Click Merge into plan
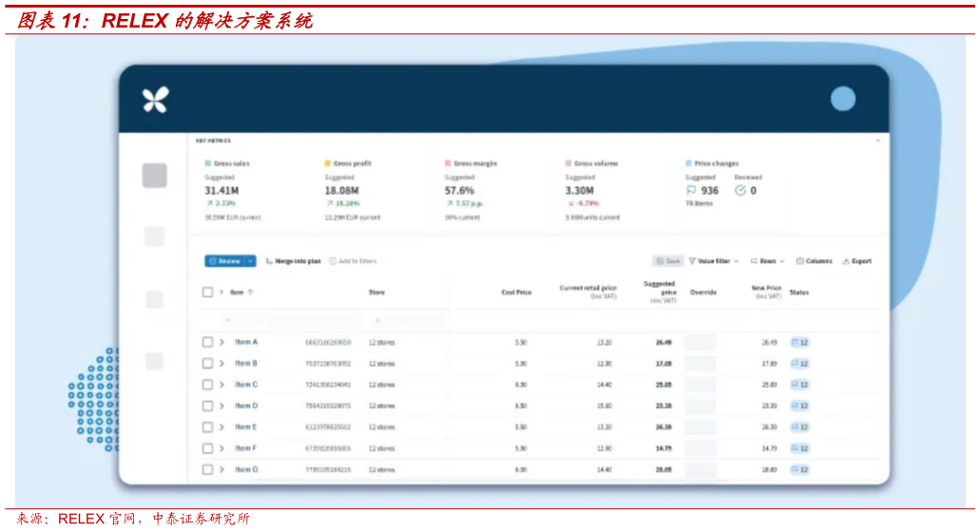 tap(293, 261)
